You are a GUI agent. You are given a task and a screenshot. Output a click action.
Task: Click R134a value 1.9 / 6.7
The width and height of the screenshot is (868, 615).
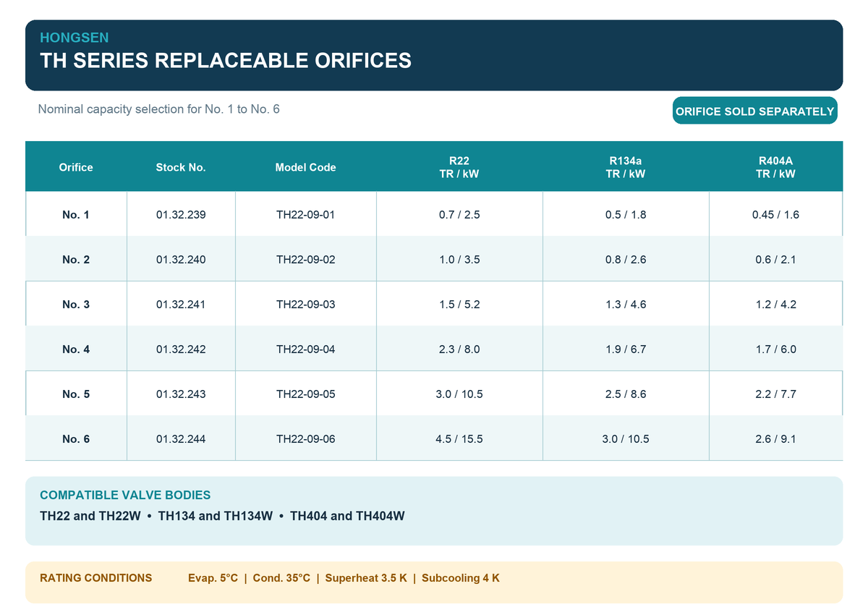626,349
